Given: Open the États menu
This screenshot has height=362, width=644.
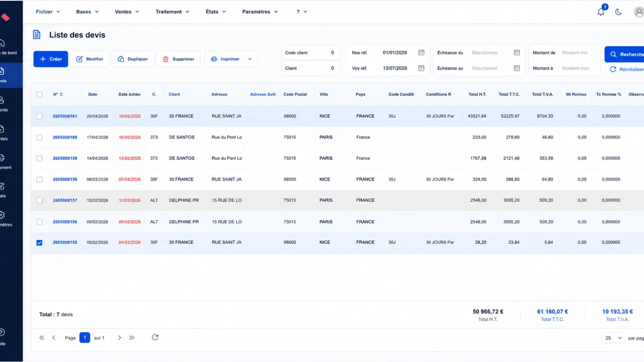Looking at the screenshot, I should [216, 12].
